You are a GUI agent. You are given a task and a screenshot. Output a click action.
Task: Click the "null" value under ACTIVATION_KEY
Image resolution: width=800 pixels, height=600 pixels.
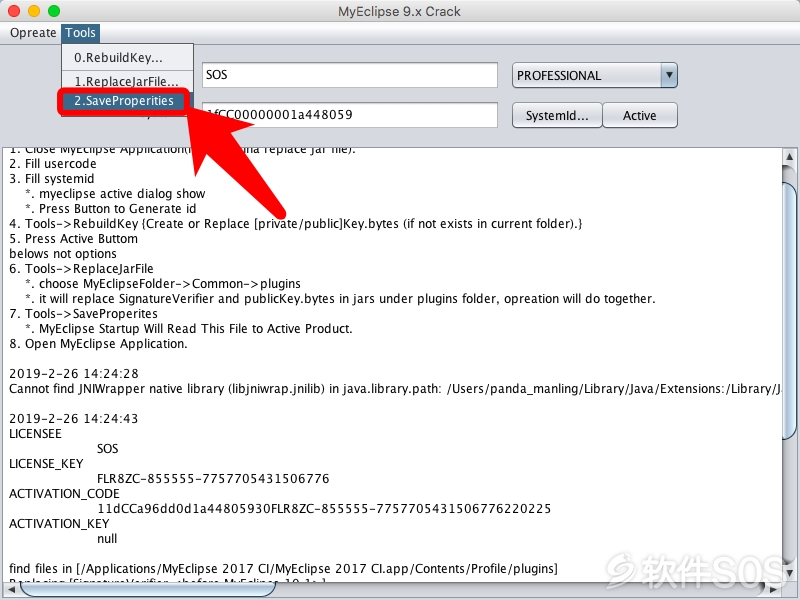point(107,539)
